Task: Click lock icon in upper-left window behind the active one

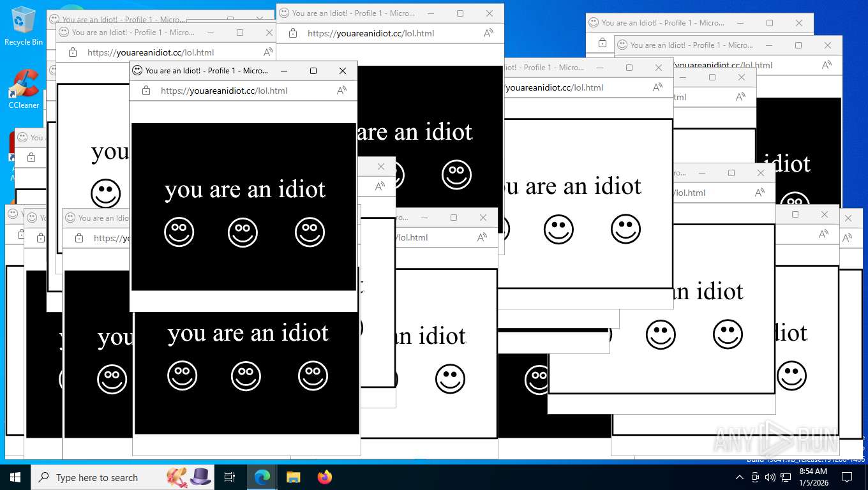Action: click(x=73, y=52)
